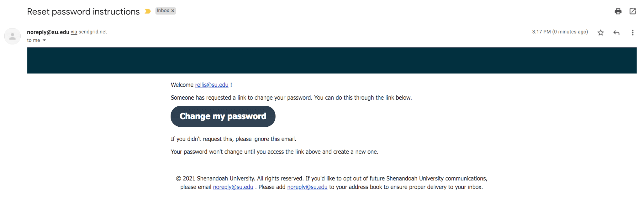The height and width of the screenshot is (206, 644).
Task: Open the three-dot More options menu
Action: point(632,33)
